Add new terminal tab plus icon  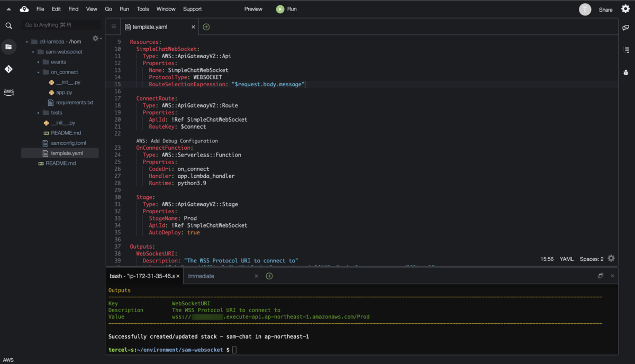coord(269,276)
